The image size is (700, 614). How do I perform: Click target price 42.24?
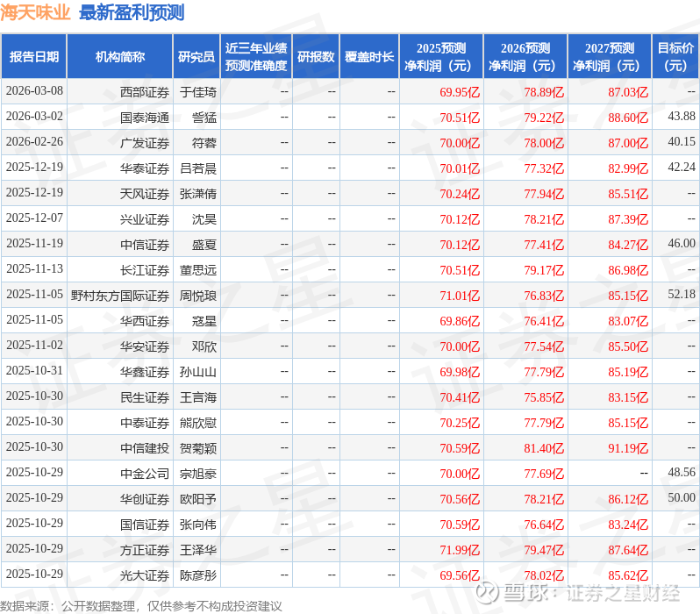[682, 167]
